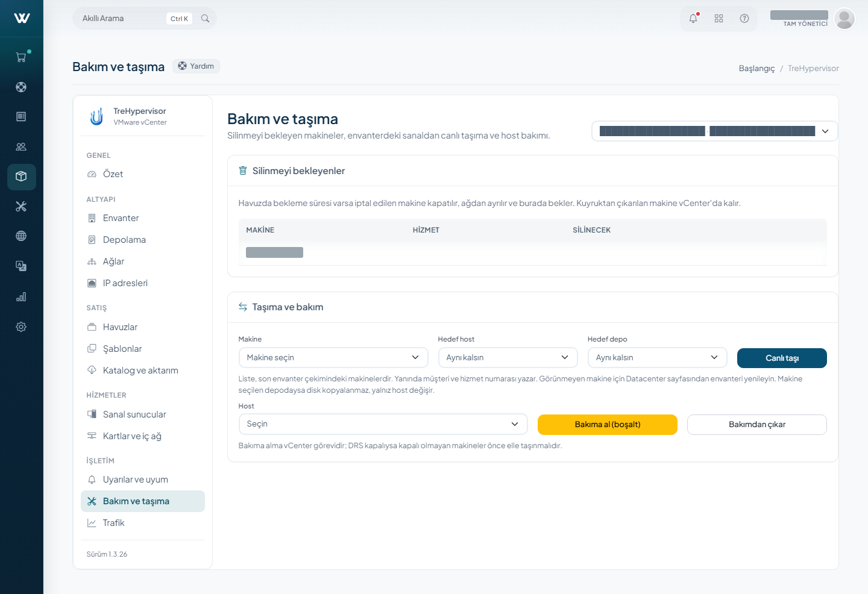Open the bar chart reports icon in left rail

(21, 296)
